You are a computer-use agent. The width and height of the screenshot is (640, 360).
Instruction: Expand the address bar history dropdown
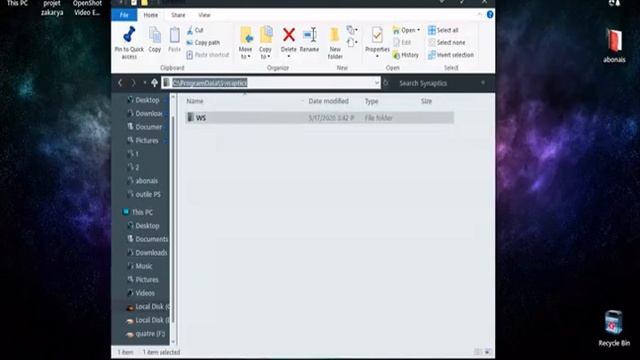point(376,83)
